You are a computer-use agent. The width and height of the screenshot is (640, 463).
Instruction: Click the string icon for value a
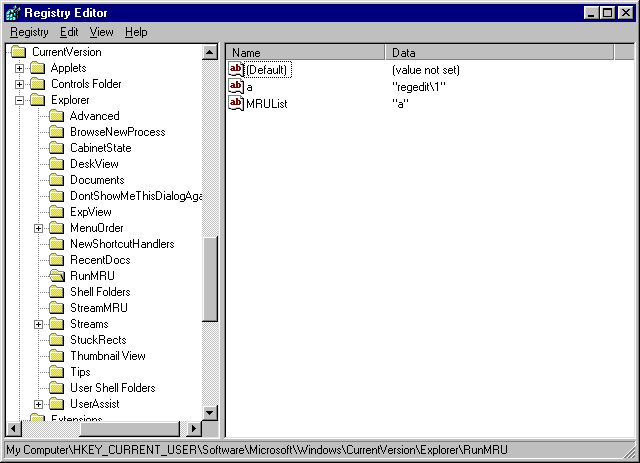236,87
